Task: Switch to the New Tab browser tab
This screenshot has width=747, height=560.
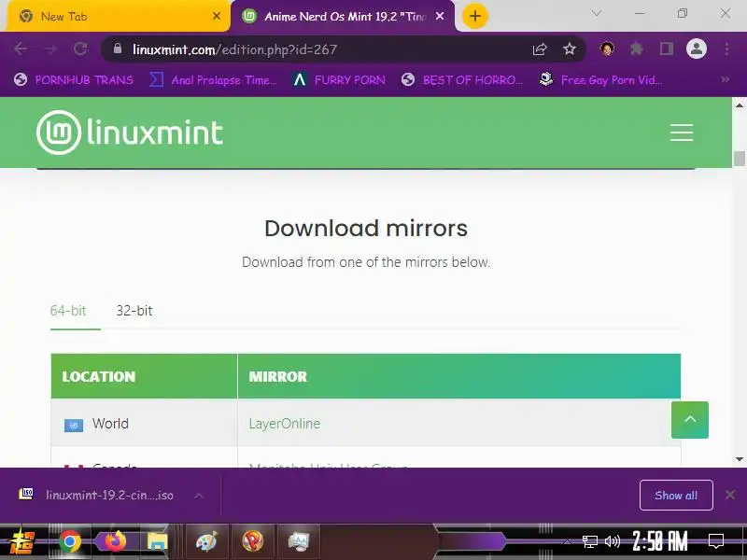Action: (x=119, y=16)
